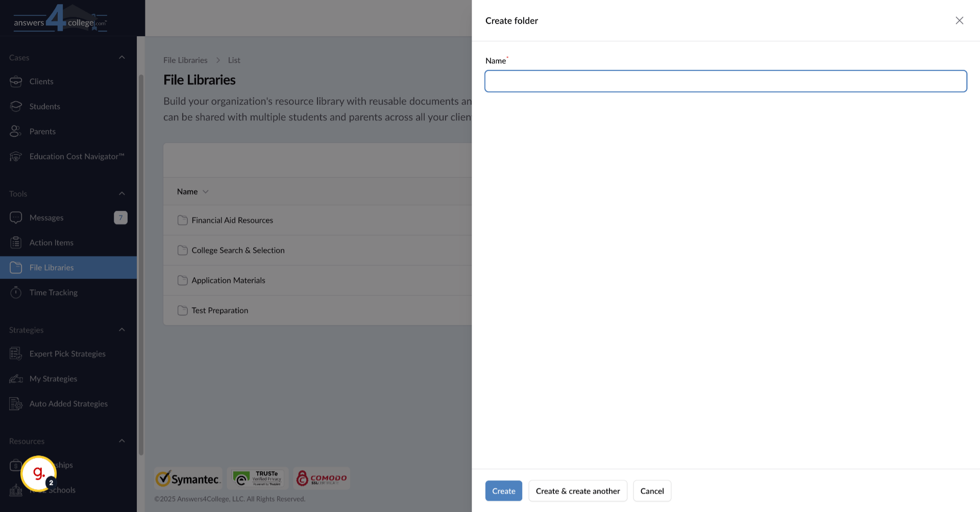Click the List breadcrumb
Viewport: 980px width, 512px height.
click(234, 60)
